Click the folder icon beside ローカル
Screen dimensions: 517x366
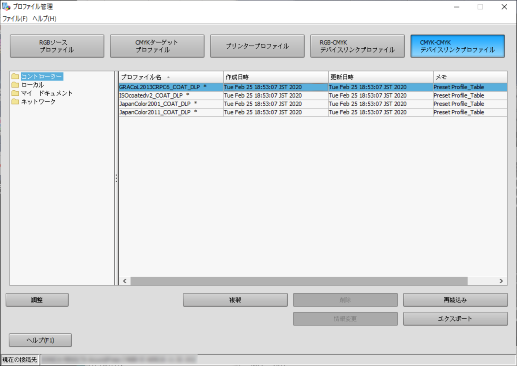tap(15, 85)
